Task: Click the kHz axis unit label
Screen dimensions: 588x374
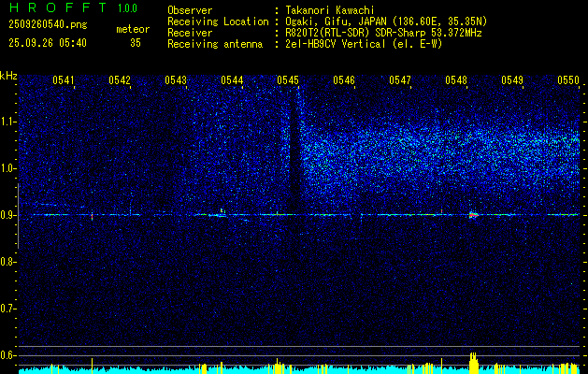Action: (x=8, y=76)
